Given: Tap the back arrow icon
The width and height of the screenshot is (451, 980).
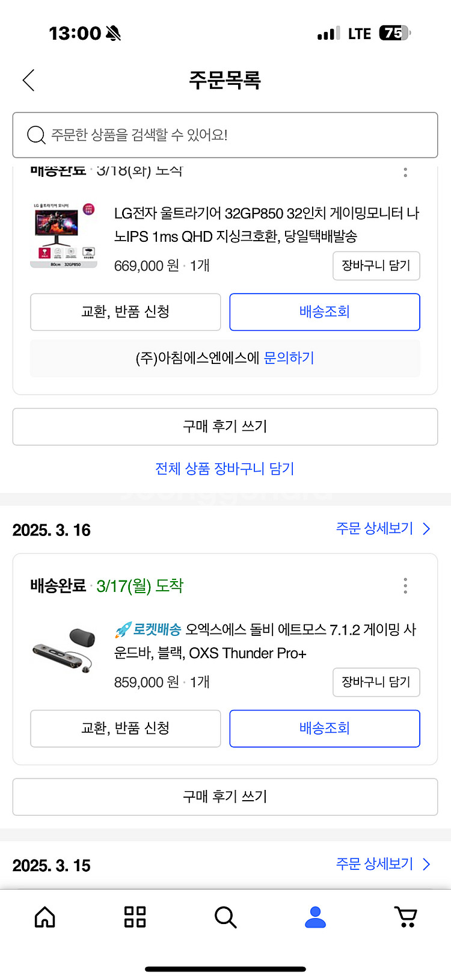Looking at the screenshot, I should click(28, 80).
